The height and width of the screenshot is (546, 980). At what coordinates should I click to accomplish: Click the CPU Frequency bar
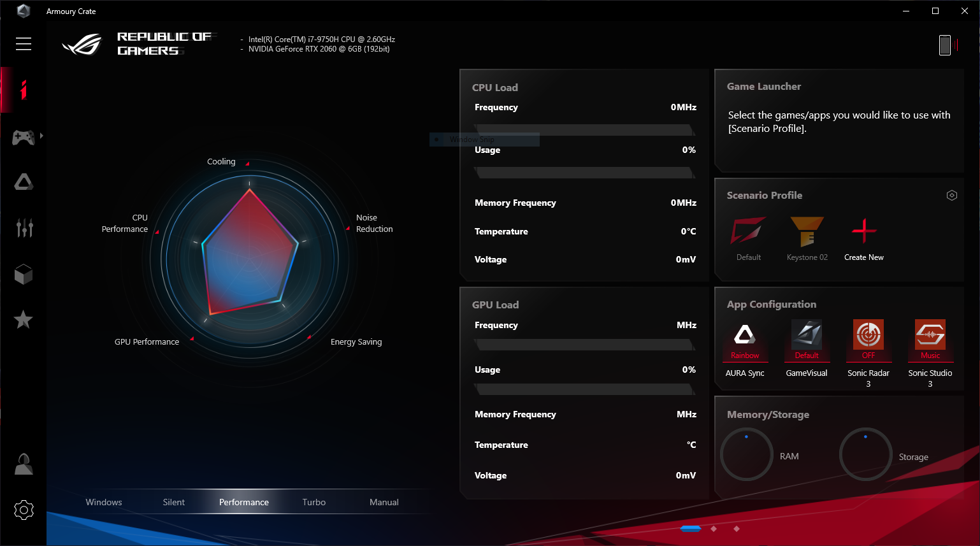585,130
